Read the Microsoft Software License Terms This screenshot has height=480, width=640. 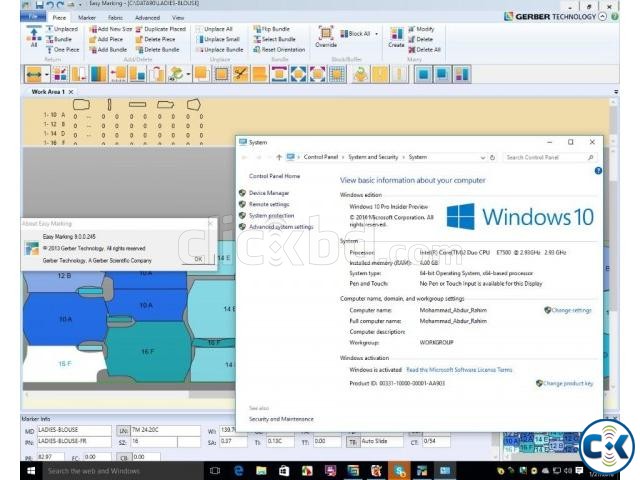click(x=459, y=370)
